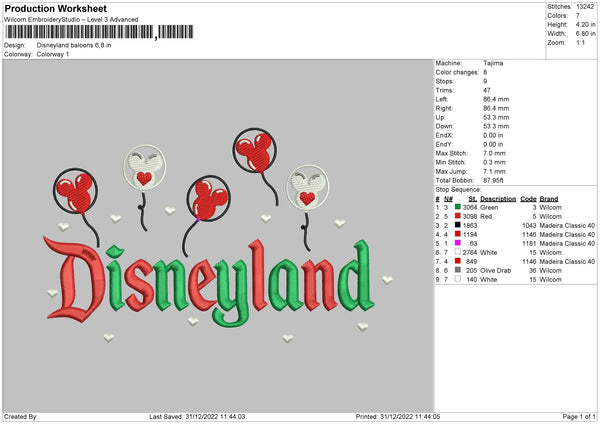Click the Max Stitch value '7.0 mm'
The height and width of the screenshot is (424, 600).
point(494,153)
